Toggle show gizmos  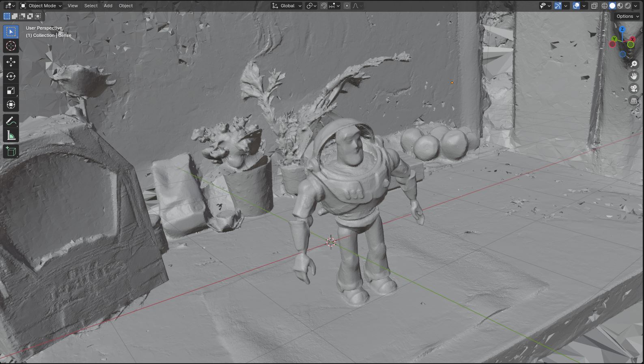click(558, 6)
